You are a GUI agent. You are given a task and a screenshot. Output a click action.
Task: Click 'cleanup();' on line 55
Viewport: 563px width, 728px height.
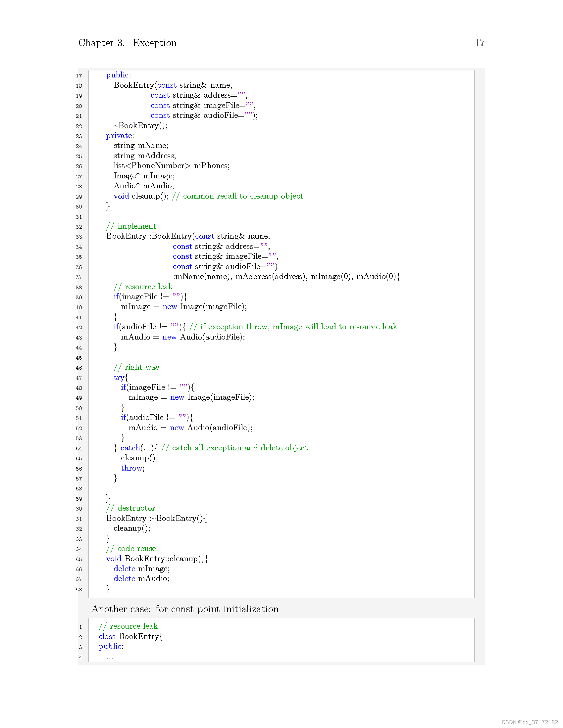click(x=139, y=458)
